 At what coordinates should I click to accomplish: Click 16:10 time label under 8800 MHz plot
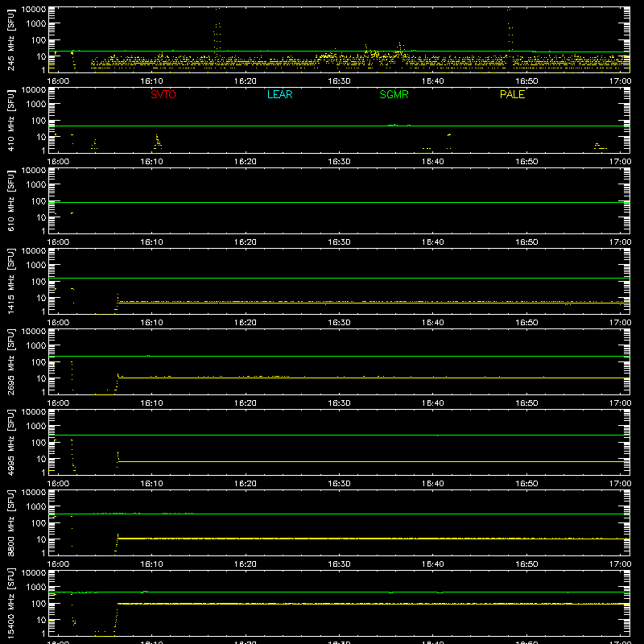[x=151, y=564]
